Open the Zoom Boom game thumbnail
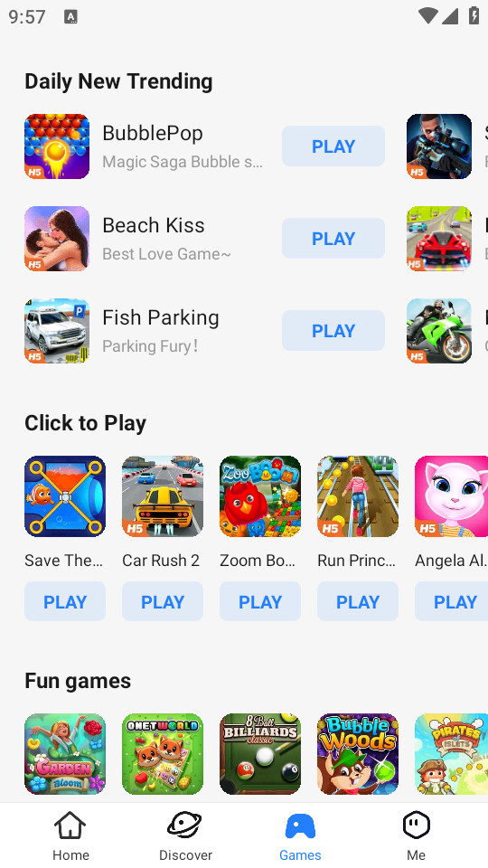Viewport: 488px width, 868px height. (260, 496)
